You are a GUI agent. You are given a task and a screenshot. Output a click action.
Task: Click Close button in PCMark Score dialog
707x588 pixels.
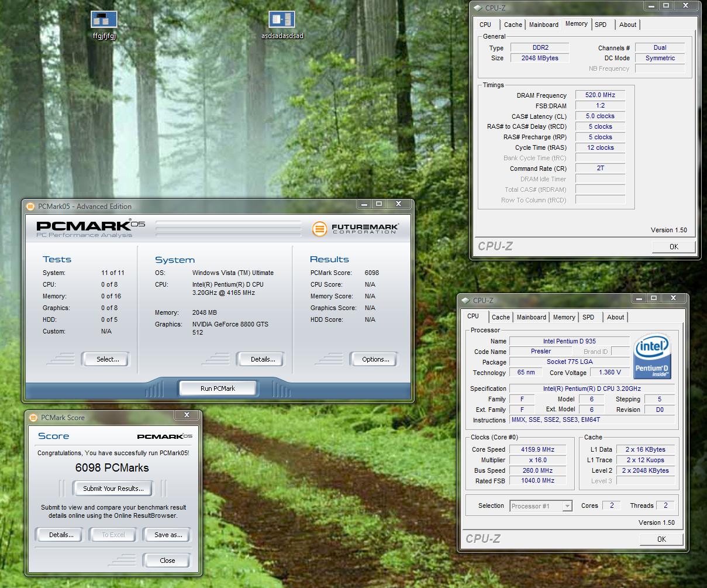(x=167, y=561)
